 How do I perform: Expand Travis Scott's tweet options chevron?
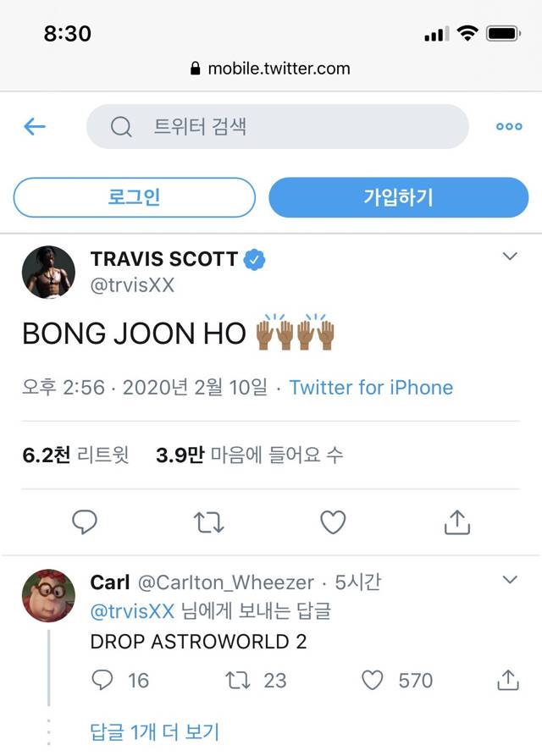click(x=510, y=256)
